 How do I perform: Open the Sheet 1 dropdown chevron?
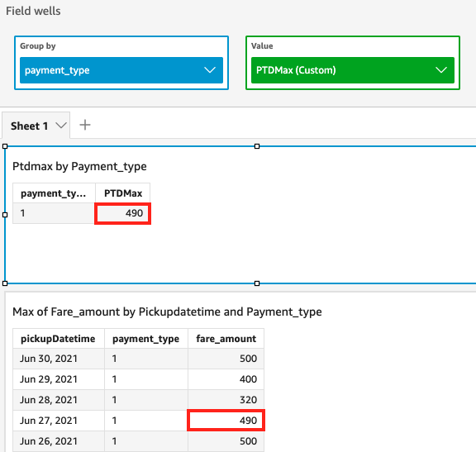click(x=61, y=126)
